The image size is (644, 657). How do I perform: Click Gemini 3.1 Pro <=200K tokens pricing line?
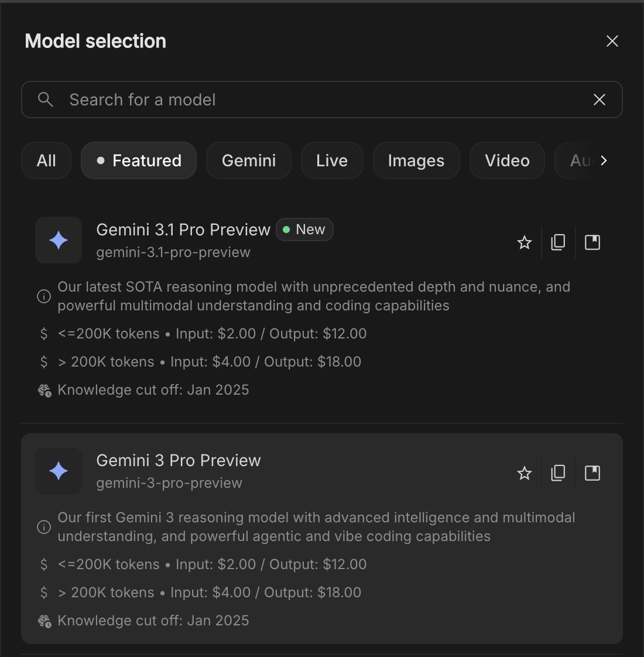point(212,334)
